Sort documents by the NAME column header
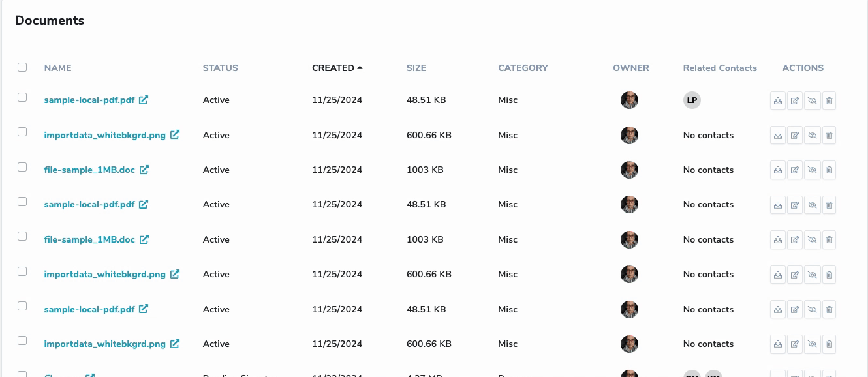 click(x=57, y=68)
